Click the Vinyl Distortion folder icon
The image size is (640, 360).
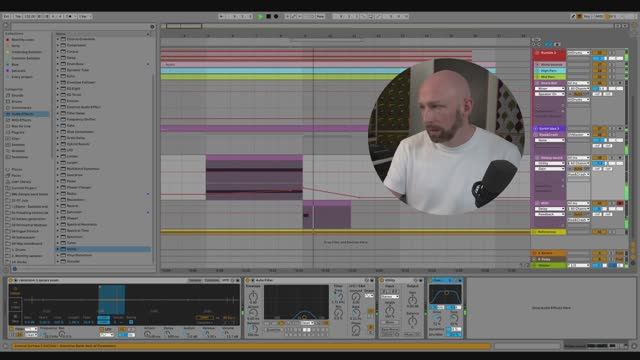point(63,255)
